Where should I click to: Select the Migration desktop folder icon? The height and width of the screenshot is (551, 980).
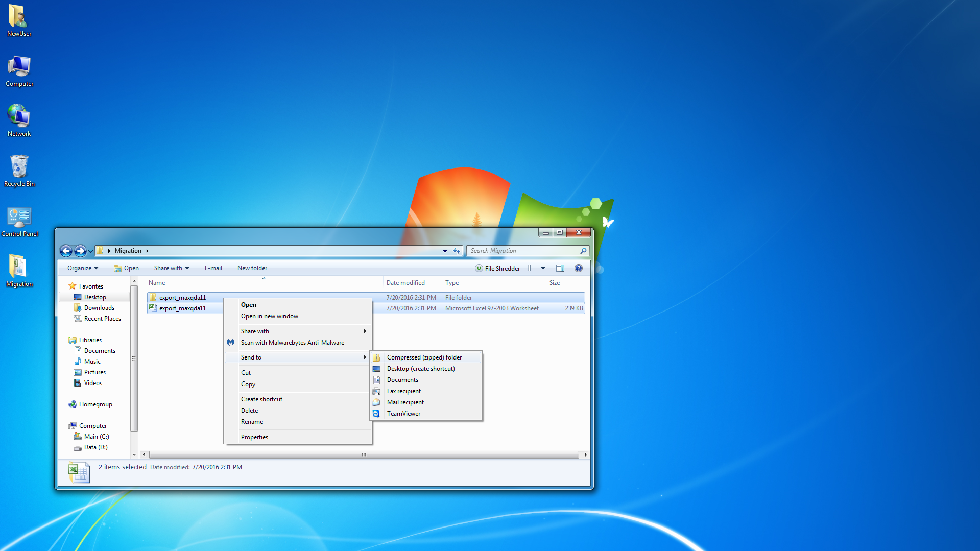(x=19, y=271)
